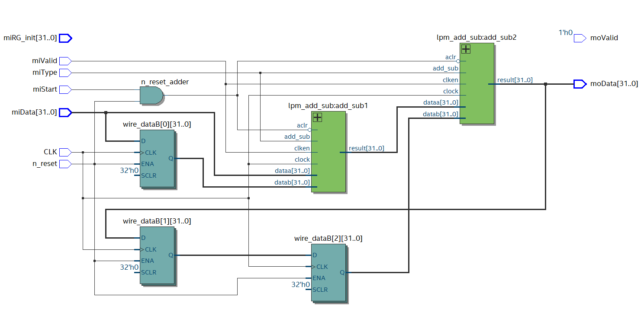Select the n_reset_adder AND gate
Viewport: 644px width, 319px height.
pos(152,96)
